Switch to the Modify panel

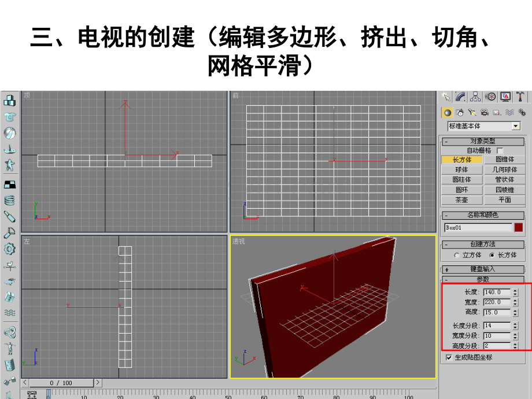click(461, 97)
